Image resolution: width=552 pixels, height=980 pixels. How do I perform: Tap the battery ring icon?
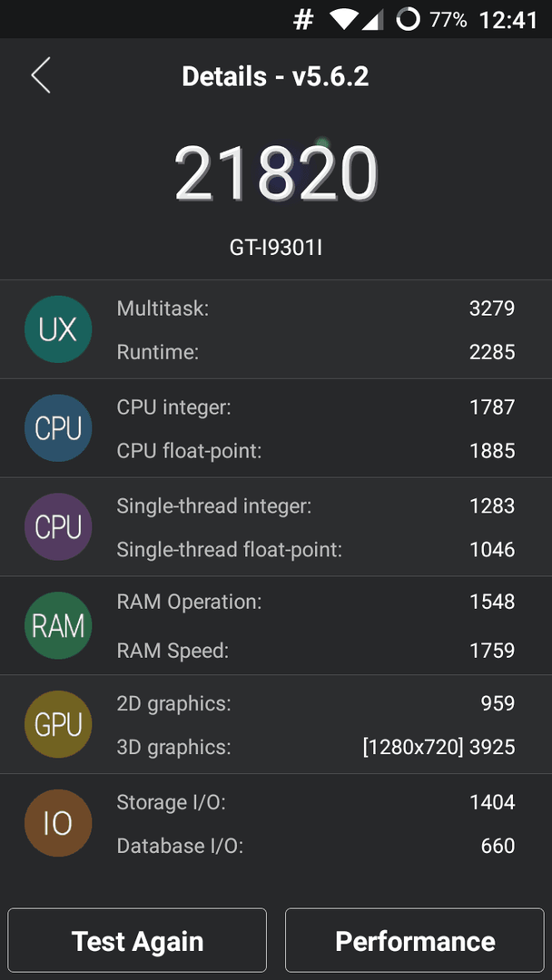(x=409, y=20)
